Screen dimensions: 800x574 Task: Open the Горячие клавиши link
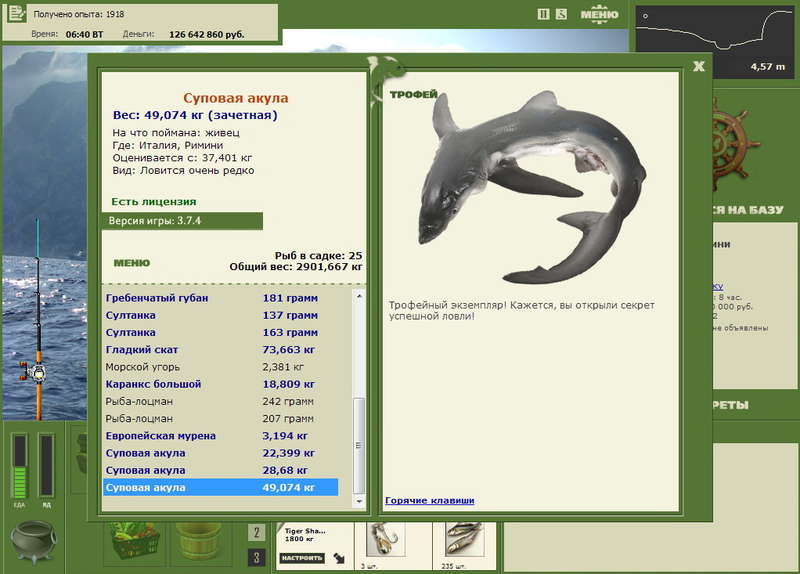point(430,501)
